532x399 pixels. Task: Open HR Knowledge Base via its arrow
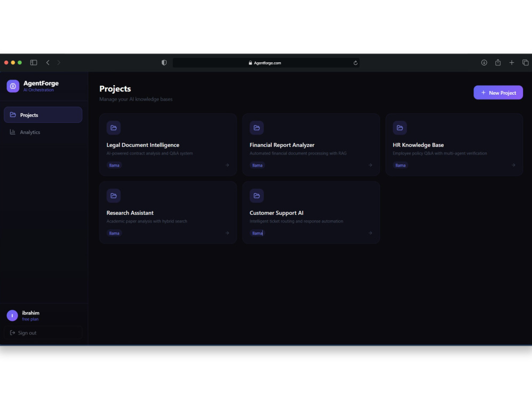pyautogui.click(x=513, y=165)
